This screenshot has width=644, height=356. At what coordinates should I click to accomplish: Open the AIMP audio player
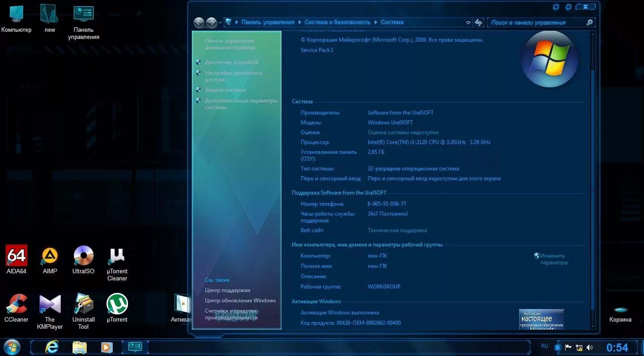point(50,255)
